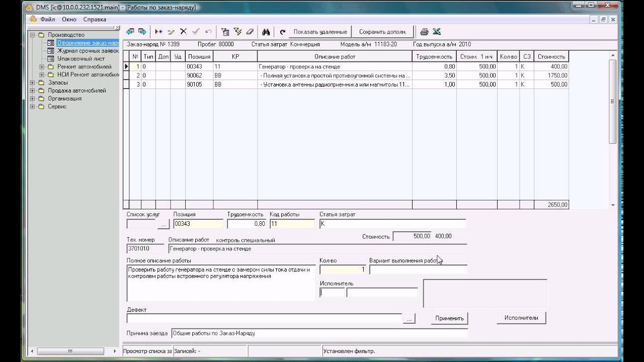Click the Трудоемкость input field showing 0,80
This screenshot has width=644, height=362.
coord(247,224)
